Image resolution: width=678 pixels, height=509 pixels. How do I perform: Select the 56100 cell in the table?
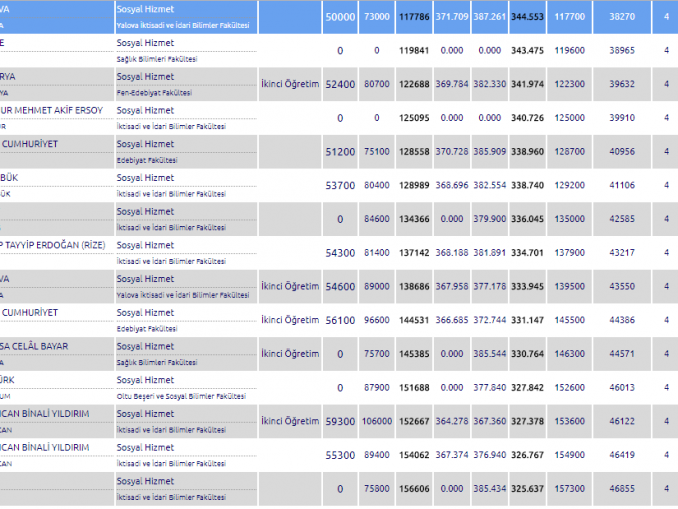(x=340, y=320)
